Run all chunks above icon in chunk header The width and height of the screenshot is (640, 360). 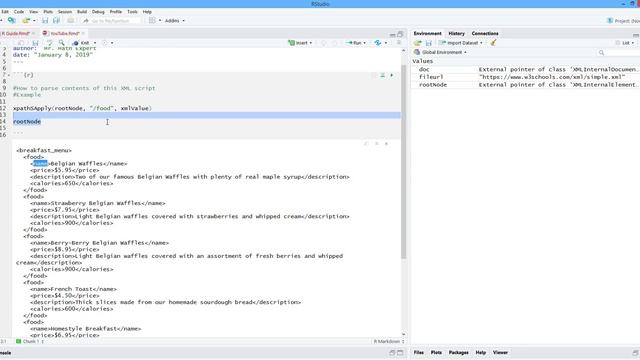(382, 75)
